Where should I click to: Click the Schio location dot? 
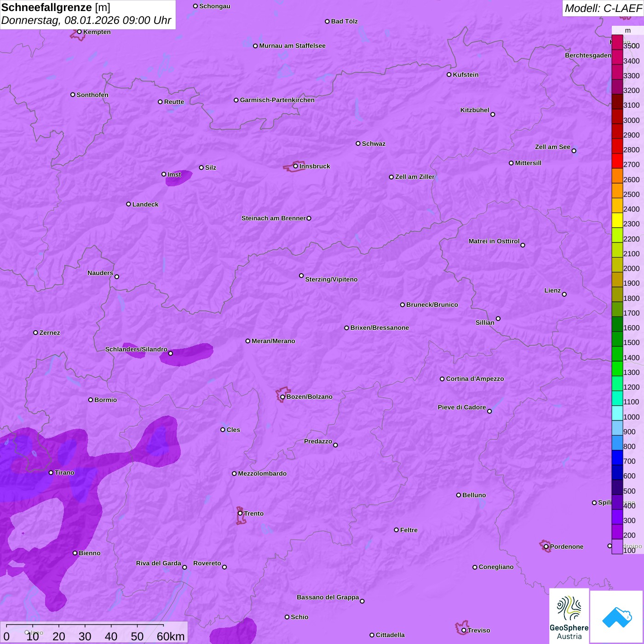click(x=287, y=617)
